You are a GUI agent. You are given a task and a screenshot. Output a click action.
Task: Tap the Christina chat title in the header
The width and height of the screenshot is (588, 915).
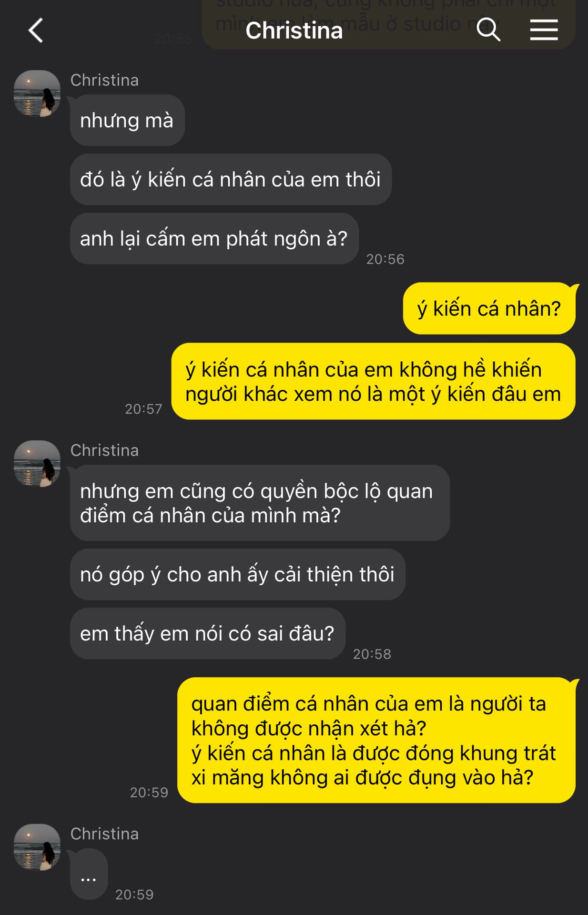click(294, 30)
